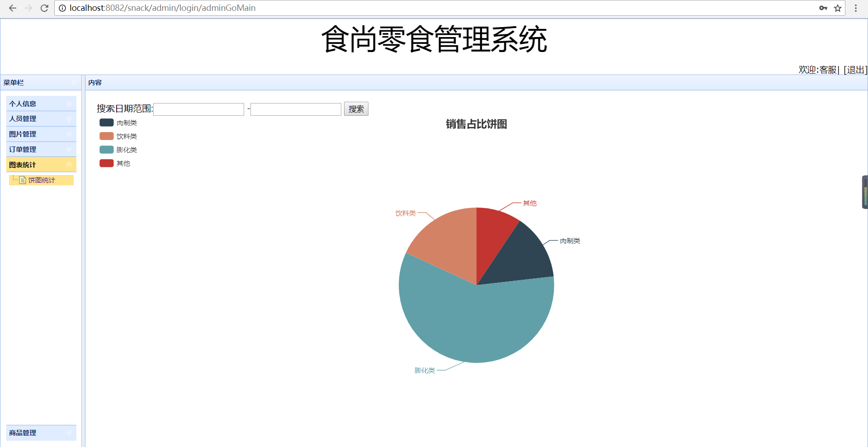Image resolution: width=868 pixels, height=447 pixels.
Task: Expand the 商品管理 menu section
Action: pyautogui.click(x=41, y=433)
